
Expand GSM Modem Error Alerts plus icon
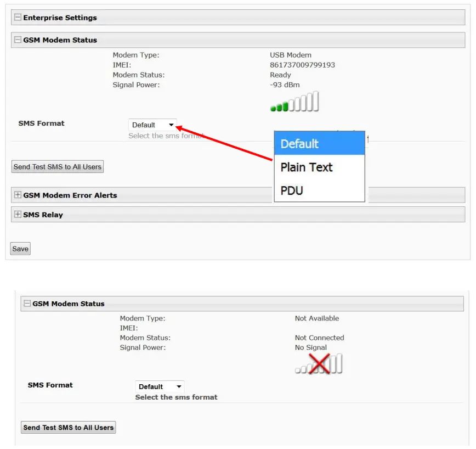[x=18, y=195]
